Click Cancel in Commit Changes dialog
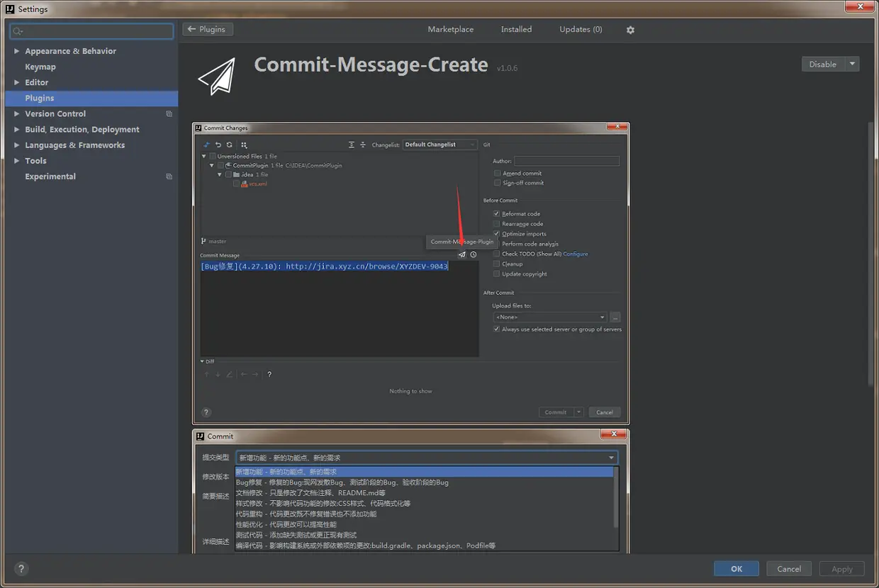This screenshot has height=588, width=879. (x=605, y=412)
